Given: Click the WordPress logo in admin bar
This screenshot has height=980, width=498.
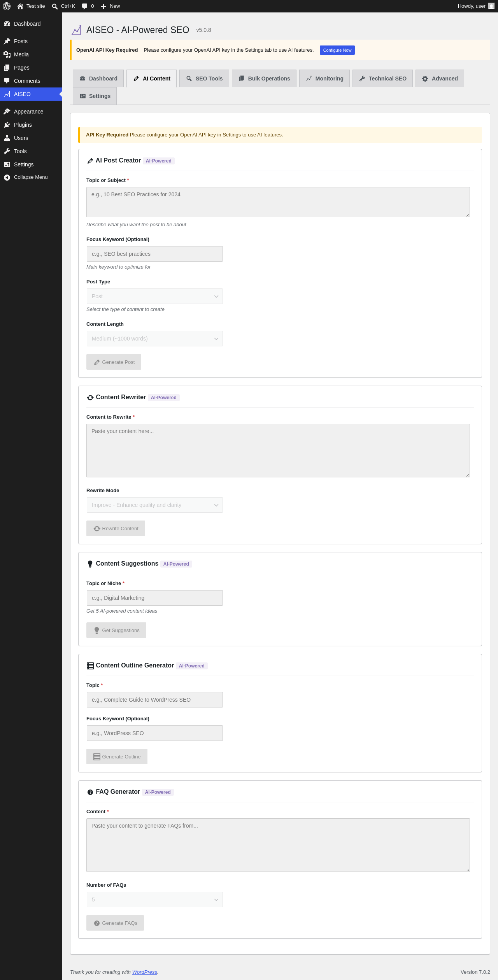Looking at the screenshot, I should [7, 6].
